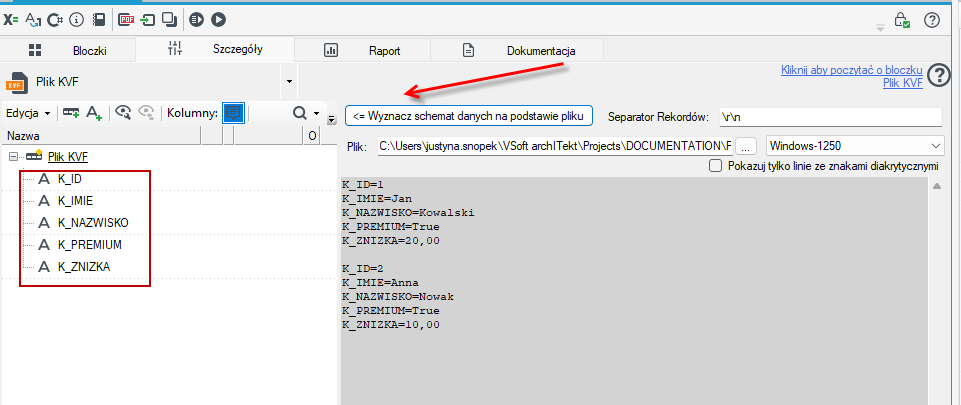Image resolution: width=961 pixels, height=405 pixels.
Task: Start the run play icon
Action: click(218, 20)
